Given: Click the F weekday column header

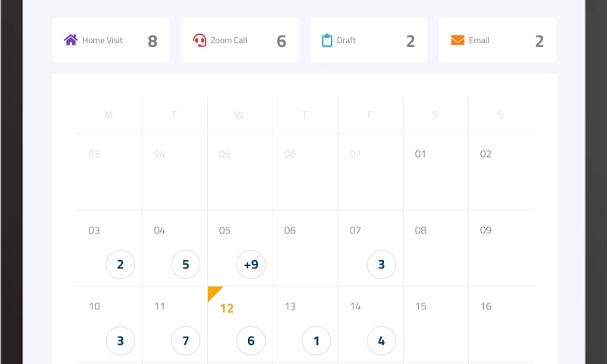Looking at the screenshot, I should [x=370, y=115].
